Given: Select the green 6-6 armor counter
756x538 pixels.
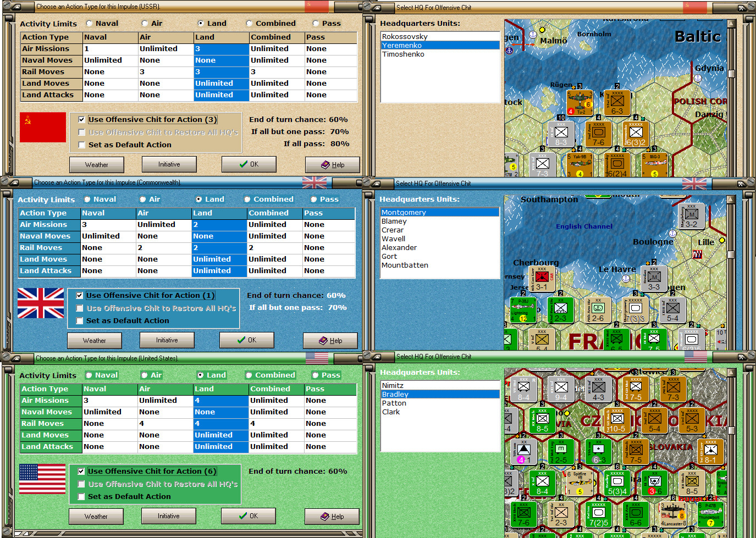Looking at the screenshot, I should pyautogui.click(x=636, y=514).
